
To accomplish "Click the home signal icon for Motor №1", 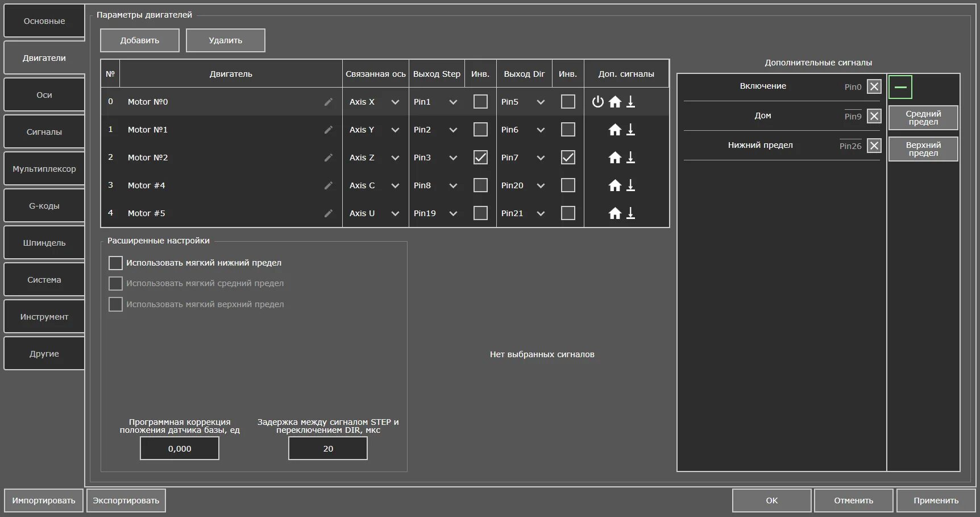I will pos(615,130).
